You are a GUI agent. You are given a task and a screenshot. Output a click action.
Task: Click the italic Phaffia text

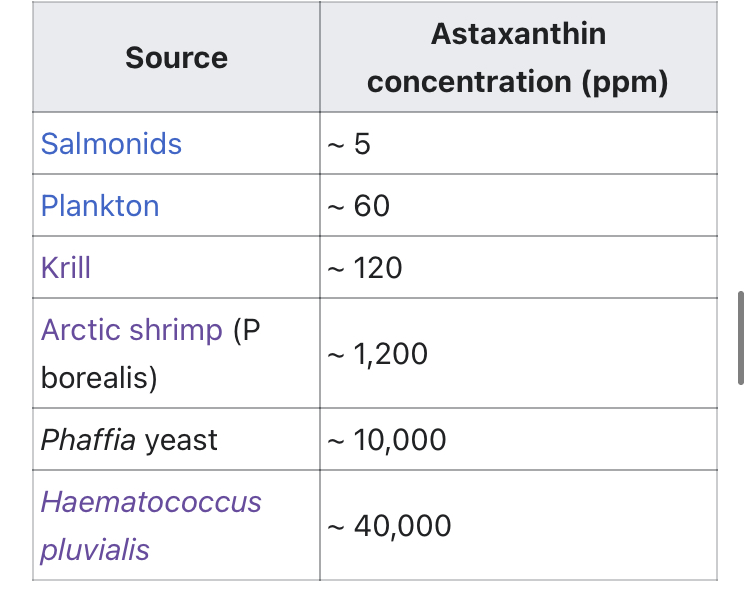click(88, 439)
